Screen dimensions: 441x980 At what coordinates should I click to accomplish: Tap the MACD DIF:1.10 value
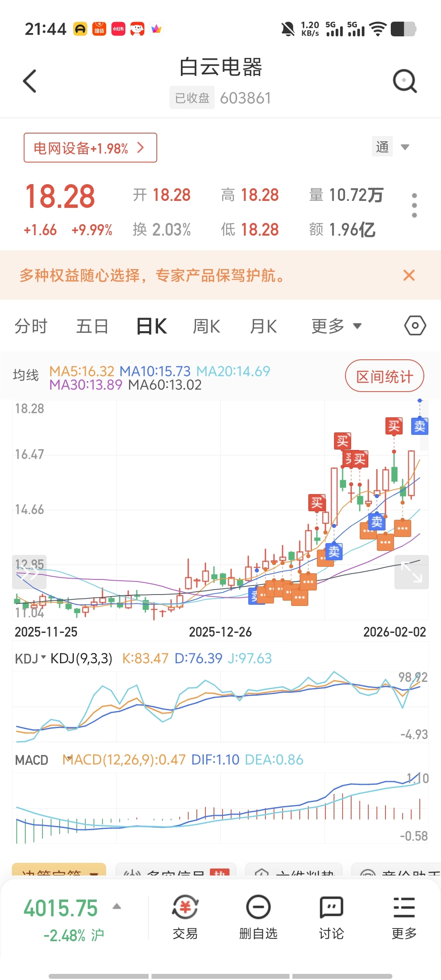tap(215, 759)
